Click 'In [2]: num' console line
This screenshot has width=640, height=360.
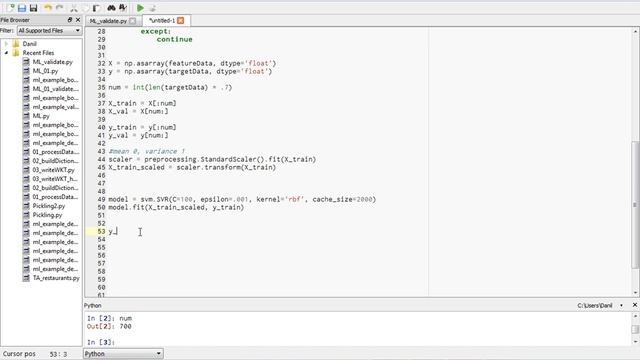tap(109, 318)
